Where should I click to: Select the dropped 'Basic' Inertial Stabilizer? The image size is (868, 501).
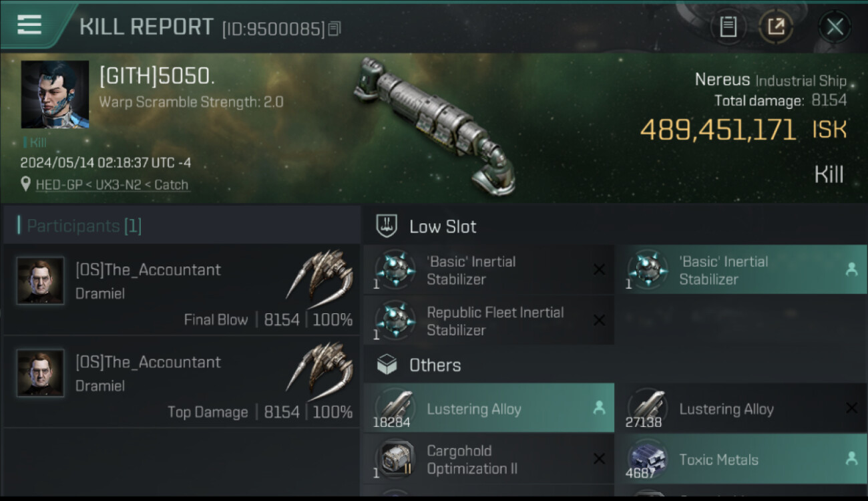coord(740,270)
